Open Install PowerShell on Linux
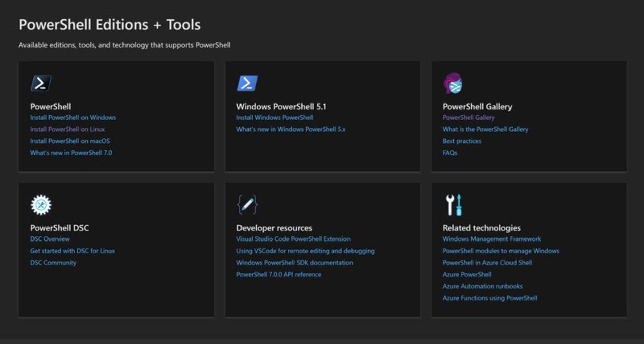 pos(67,129)
